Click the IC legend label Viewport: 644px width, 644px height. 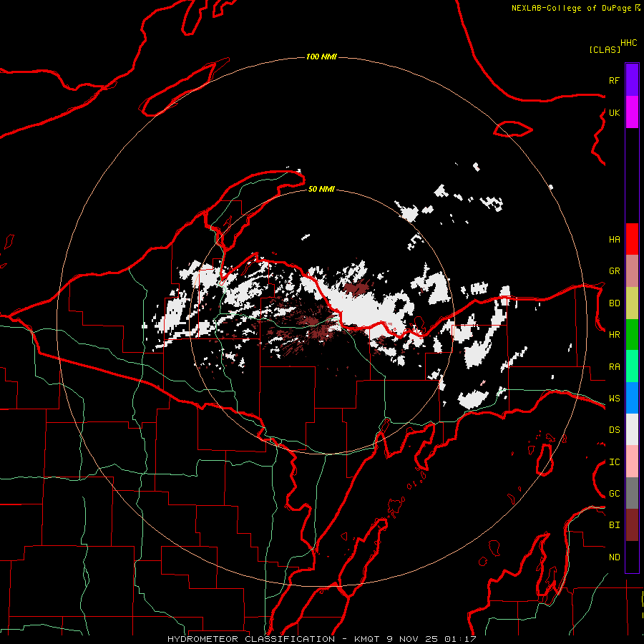click(x=614, y=462)
